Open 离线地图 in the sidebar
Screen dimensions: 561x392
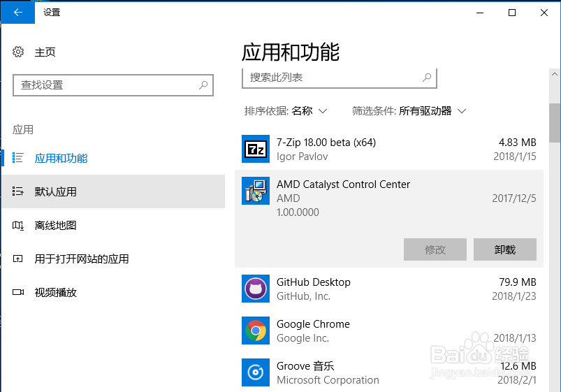(113, 225)
